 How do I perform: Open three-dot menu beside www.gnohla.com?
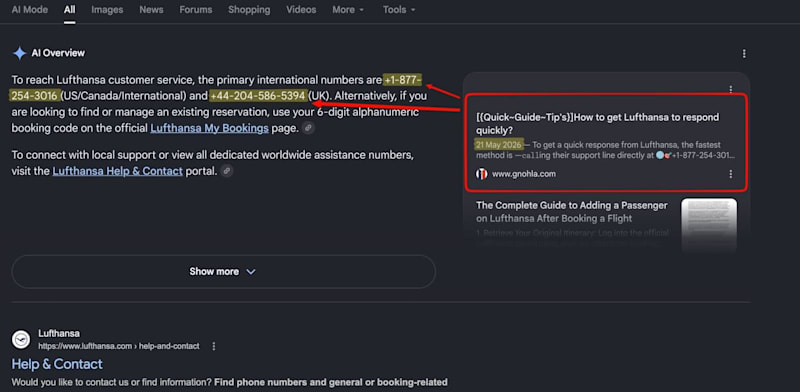731,174
